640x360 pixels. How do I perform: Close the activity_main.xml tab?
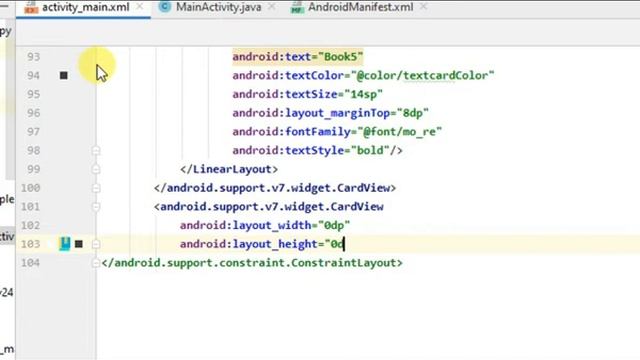click(x=140, y=7)
